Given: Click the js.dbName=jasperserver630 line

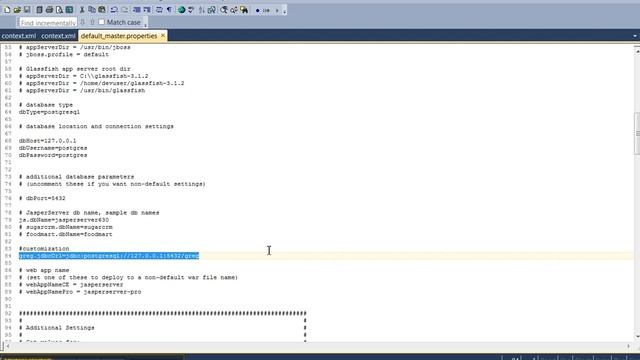Looking at the screenshot, I should tap(64, 220).
